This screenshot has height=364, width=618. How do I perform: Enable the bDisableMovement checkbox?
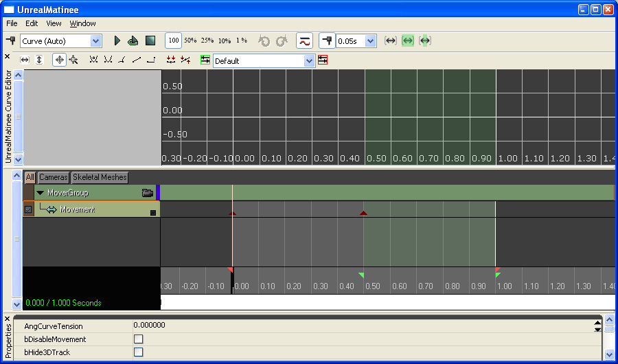pyautogui.click(x=138, y=339)
